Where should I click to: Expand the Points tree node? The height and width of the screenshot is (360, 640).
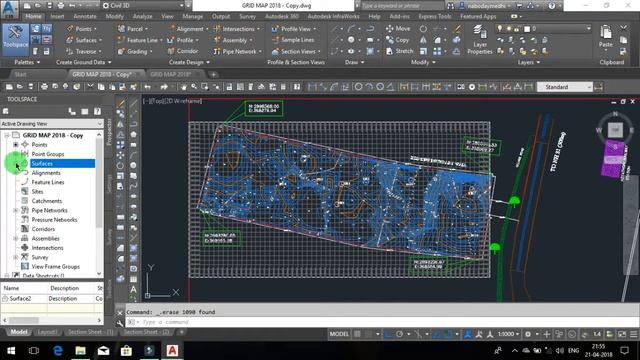click(16, 144)
